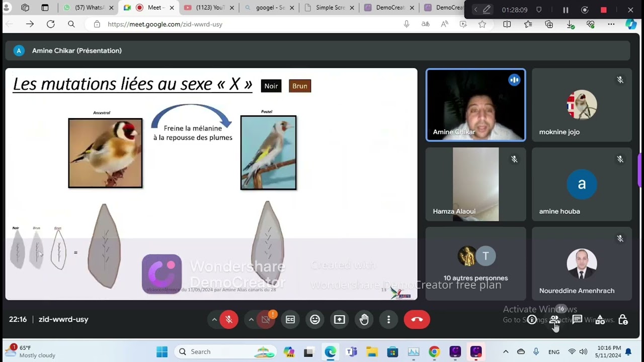Click the Ancestral goldfinch photo
This screenshot has height=362, width=644.
click(105, 153)
